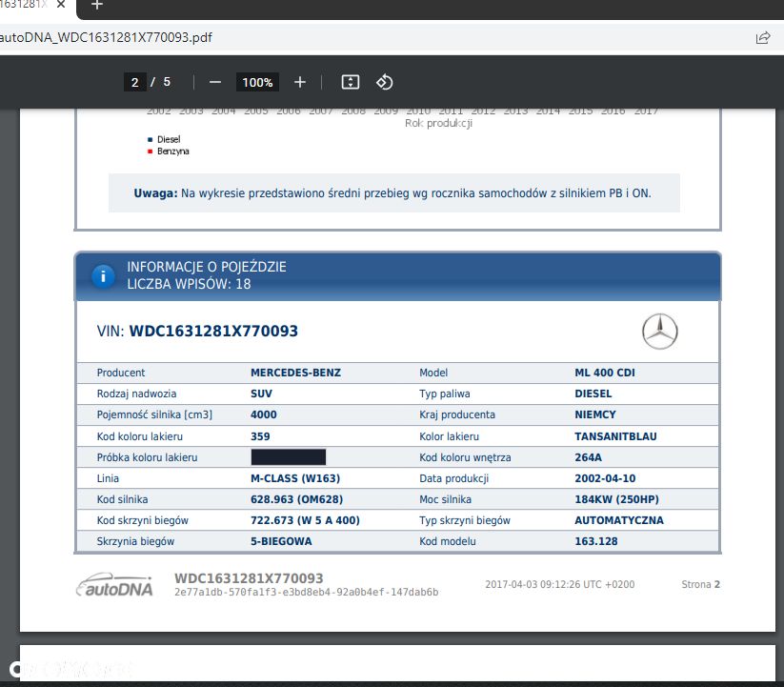Click the Rok produkcji axis label
The image size is (784, 687).
438,123
